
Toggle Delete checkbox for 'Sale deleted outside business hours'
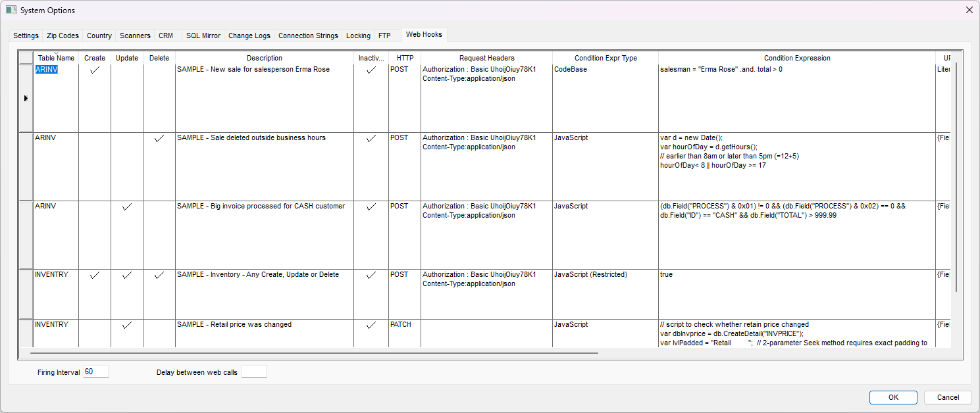pyautogui.click(x=159, y=138)
